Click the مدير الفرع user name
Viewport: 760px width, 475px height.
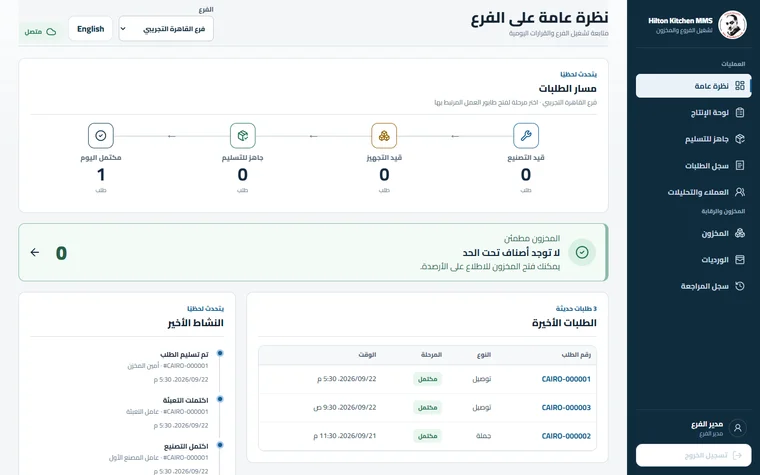707,424
